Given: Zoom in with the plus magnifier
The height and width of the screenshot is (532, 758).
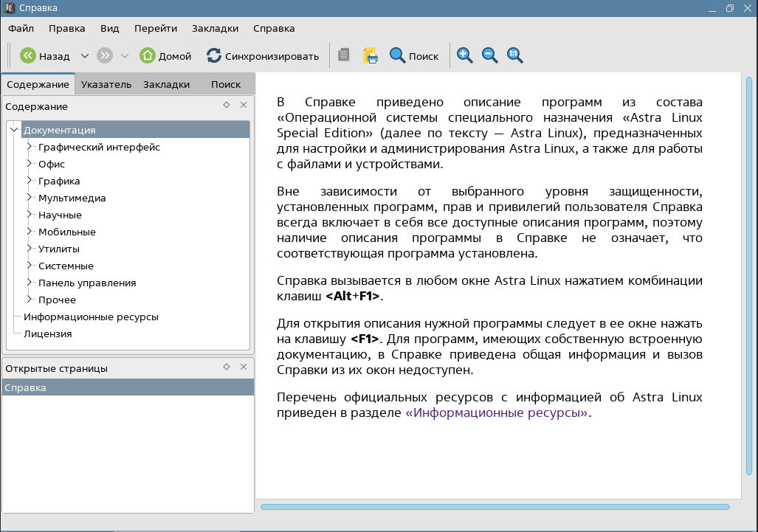Looking at the screenshot, I should click(x=464, y=55).
